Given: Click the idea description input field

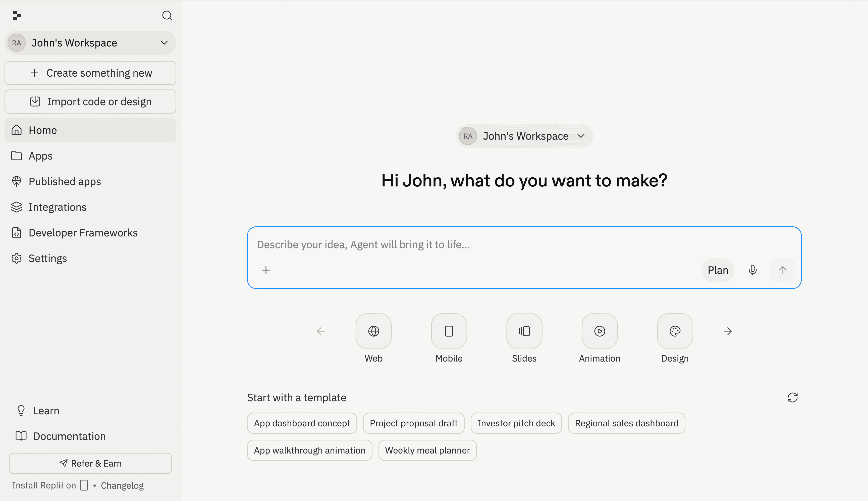Looking at the screenshot, I should pos(524,245).
